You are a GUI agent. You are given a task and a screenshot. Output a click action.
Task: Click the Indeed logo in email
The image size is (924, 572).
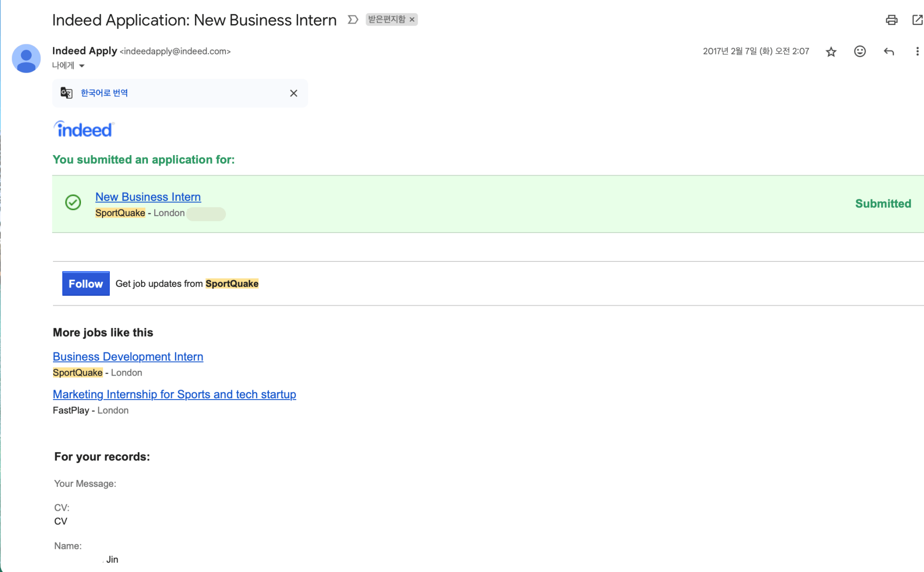(83, 130)
